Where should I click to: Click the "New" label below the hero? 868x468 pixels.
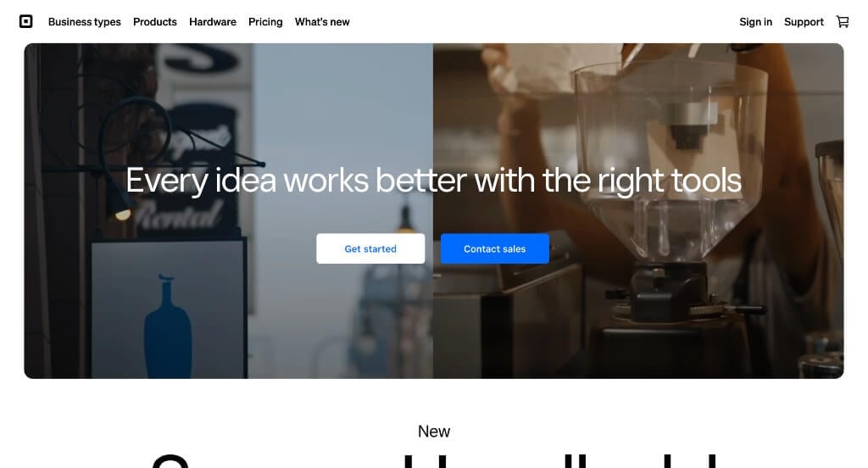[x=434, y=432]
